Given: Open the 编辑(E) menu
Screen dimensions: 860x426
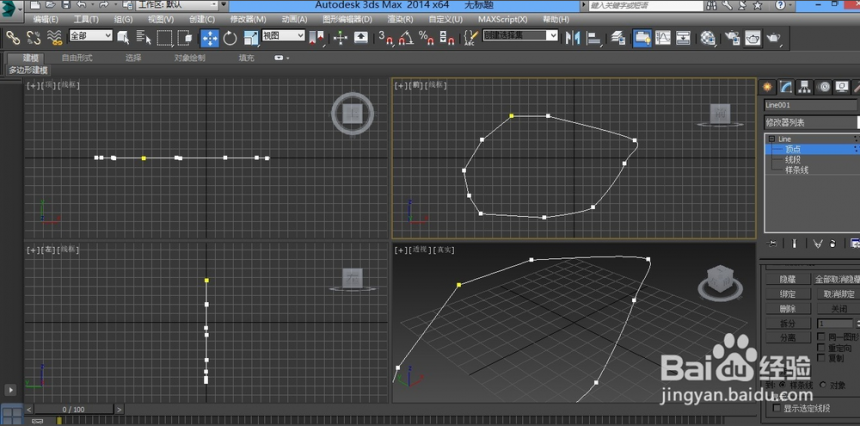Looking at the screenshot, I should (x=46, y=19).
